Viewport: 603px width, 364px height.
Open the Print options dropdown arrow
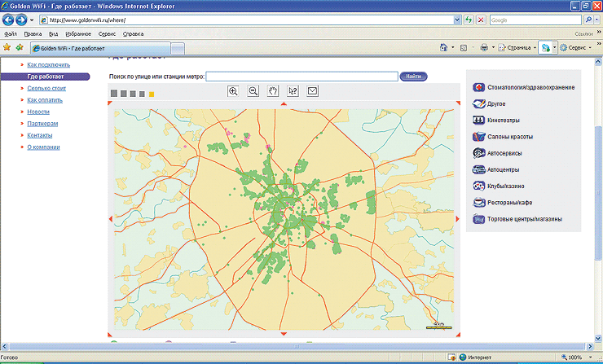(x=493, y=48)
